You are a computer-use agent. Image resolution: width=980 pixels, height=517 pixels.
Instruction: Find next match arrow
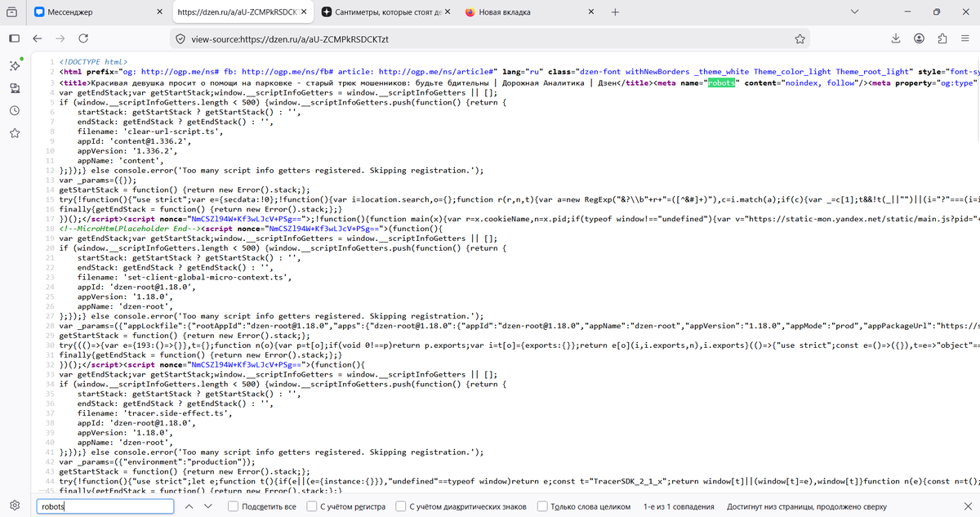pyautogui.click(x=207, y=506)
